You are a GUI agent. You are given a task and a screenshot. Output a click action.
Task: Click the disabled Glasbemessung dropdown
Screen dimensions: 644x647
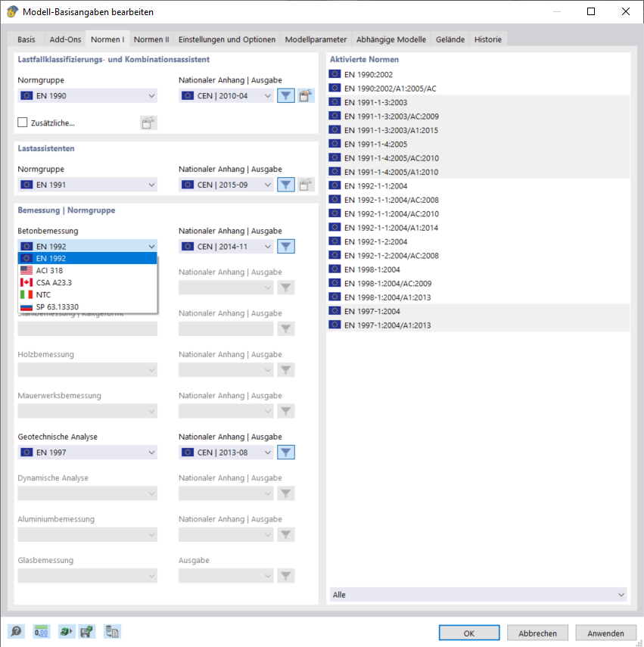(x=88, y=576)
